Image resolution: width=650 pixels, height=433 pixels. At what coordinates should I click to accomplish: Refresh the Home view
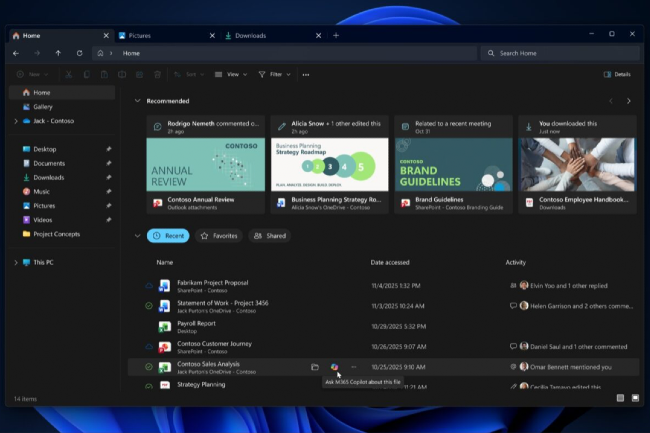(79, 53)
